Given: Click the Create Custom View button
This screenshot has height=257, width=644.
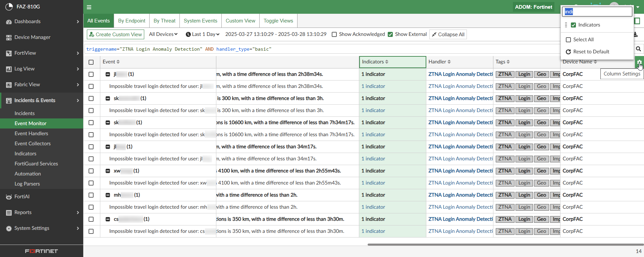Looking at the screenshot, I should pyautogui.click(x=115, y=35).
